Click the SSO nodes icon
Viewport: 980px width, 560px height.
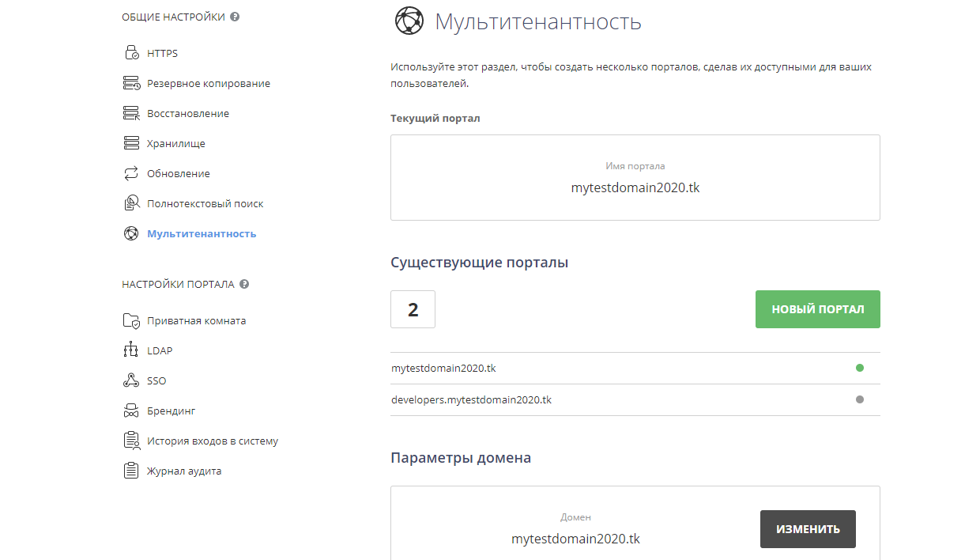[131, 380]
